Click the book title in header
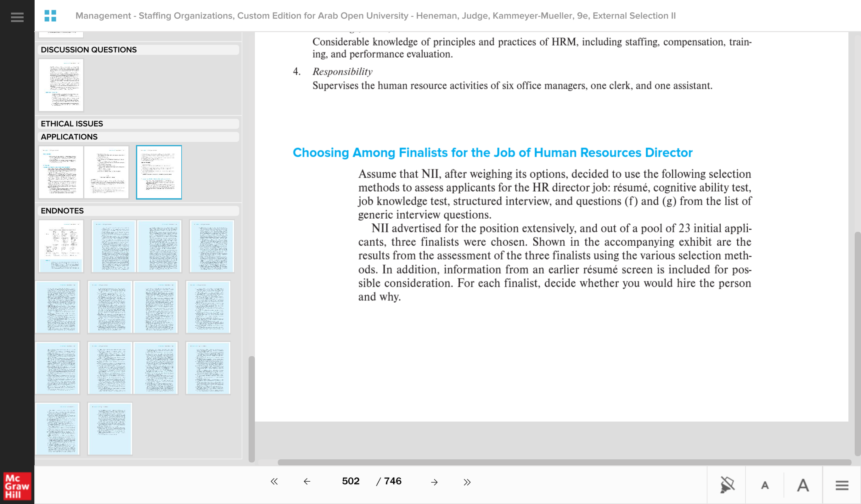Image resolution: width=861 pixels, height=504 pixels. pyautogui.click(x=375, y=16)
